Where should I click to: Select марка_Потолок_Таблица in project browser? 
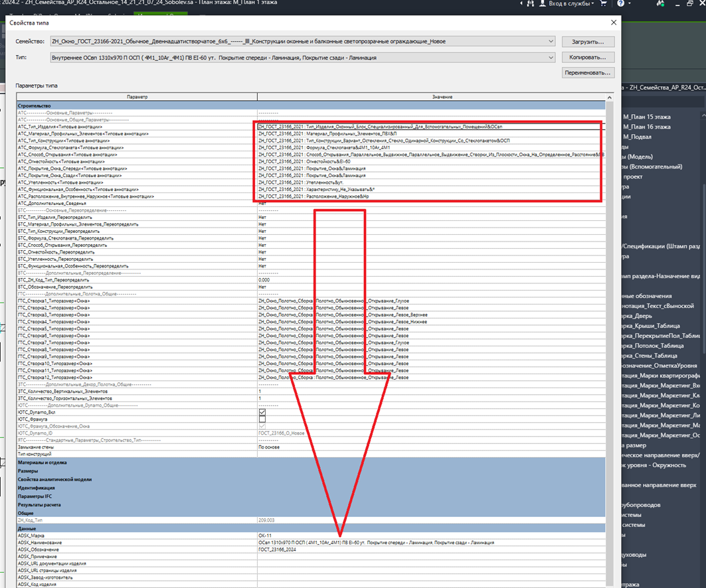652,346
